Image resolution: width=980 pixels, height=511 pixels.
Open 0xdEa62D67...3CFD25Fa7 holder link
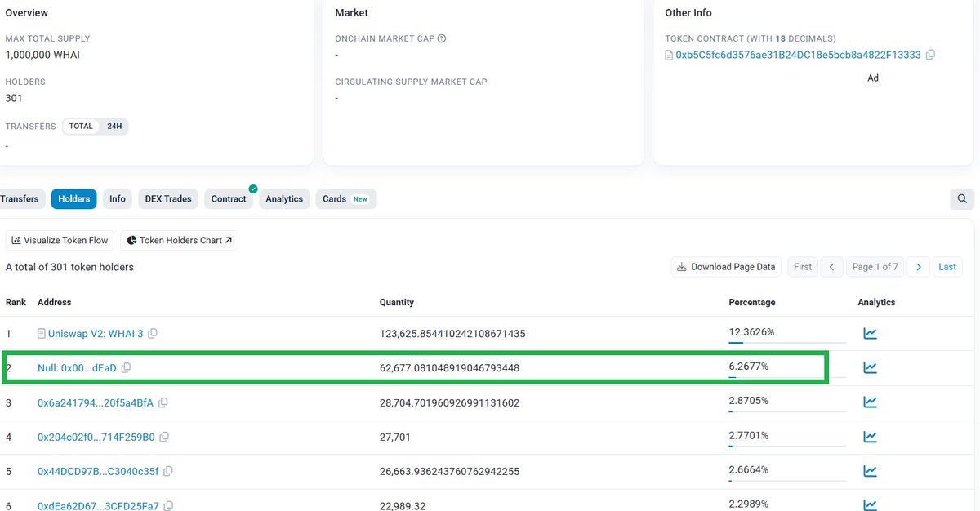[x=98, y=505]
